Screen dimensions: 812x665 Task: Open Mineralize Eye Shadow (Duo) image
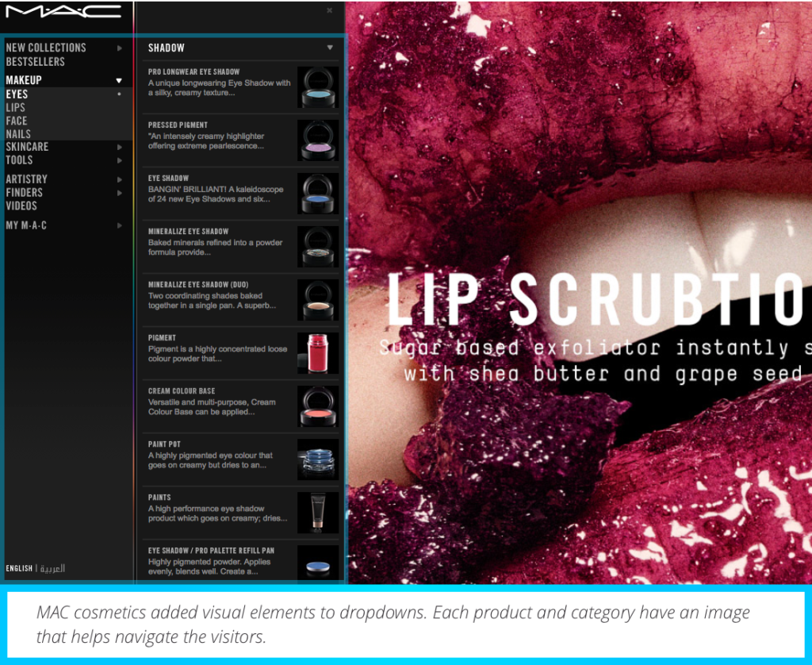318,300
